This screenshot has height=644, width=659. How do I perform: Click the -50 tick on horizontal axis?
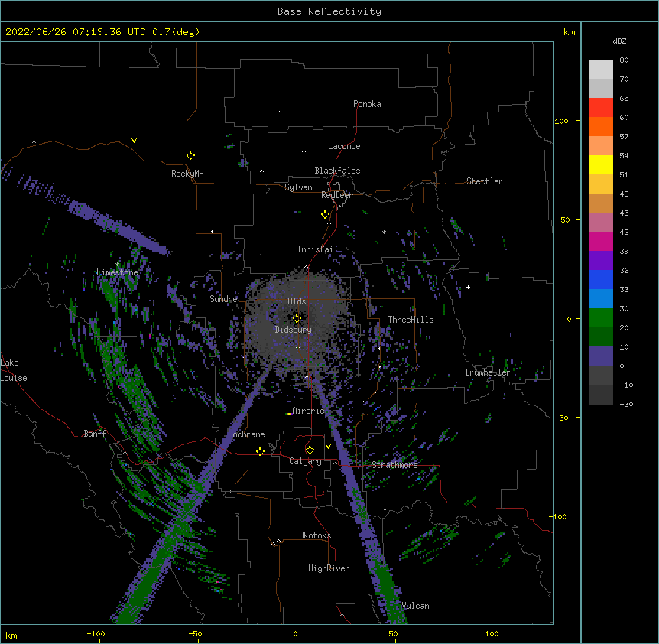(x=195, y=633)
